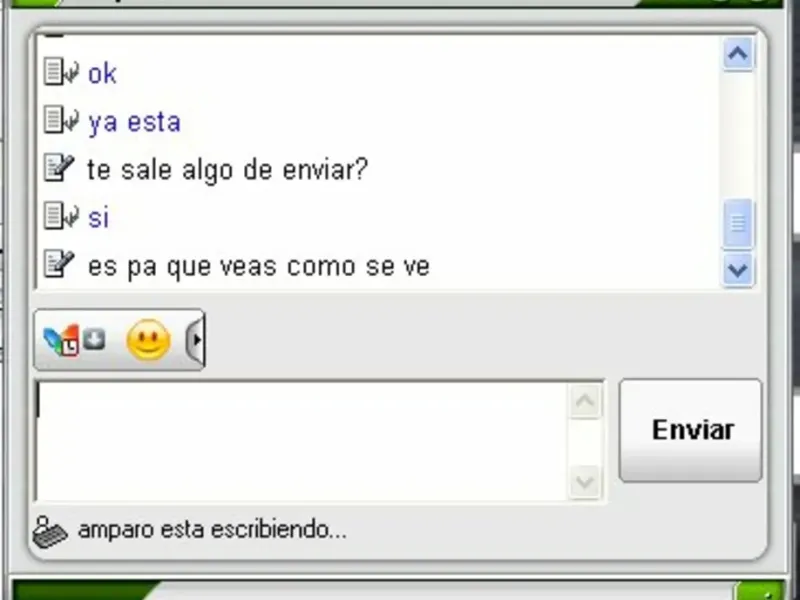Click the received-message icon beside 'si'
Screen dimensions: 800x600
[x=61, y=215]
